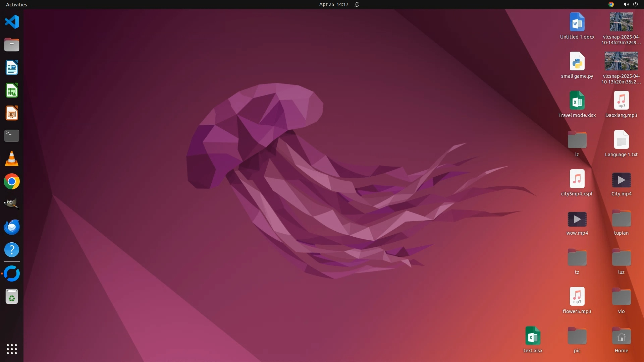The height and width of the screenshot is (362, 644).
Task: Open LibreOffice Calc from the dock
Action: [x=12, y=90]
